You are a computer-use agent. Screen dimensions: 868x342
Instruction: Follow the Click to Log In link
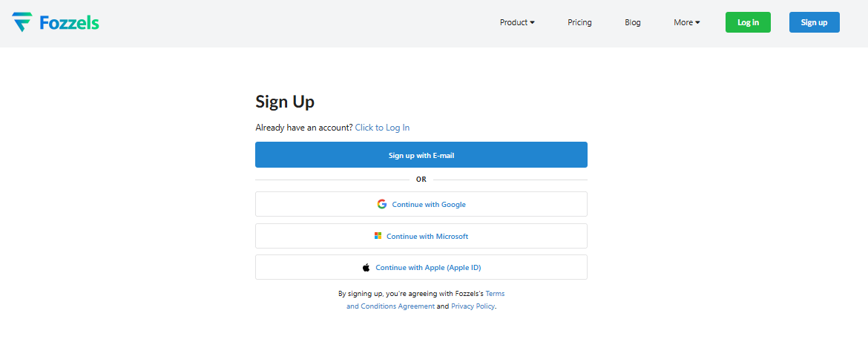[382, 128]
